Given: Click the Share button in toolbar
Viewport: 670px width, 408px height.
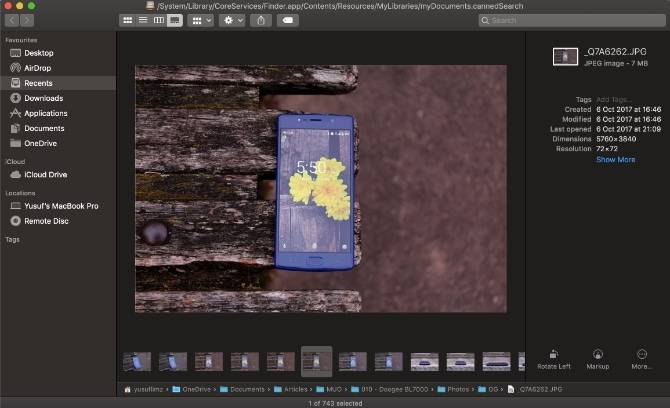Looking at the screenshot, I should pyautogui.click(x=261, y=20).
